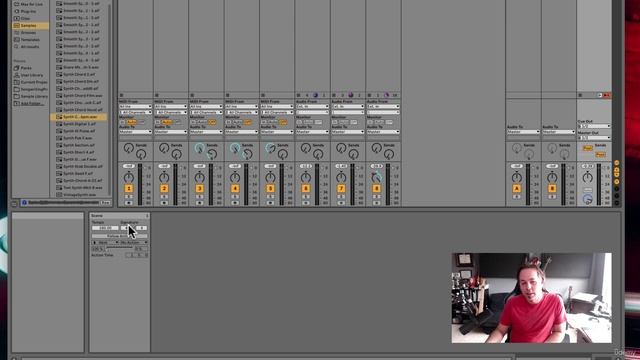The image size is (640, 360).
Task: Set track 1 Monitor to Auto
Action: pyautogui.click(x=132, y=122)
